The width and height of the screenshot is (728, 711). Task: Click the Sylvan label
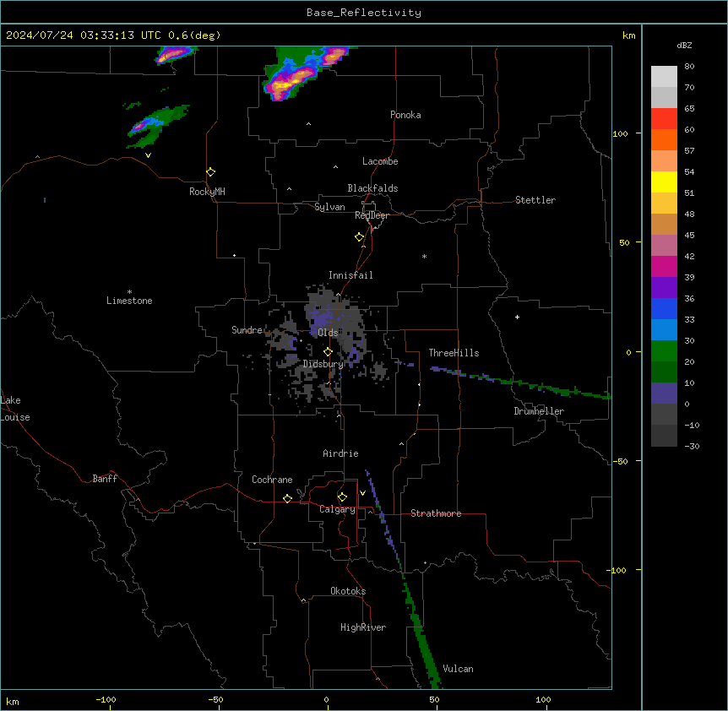coord(329,207)
